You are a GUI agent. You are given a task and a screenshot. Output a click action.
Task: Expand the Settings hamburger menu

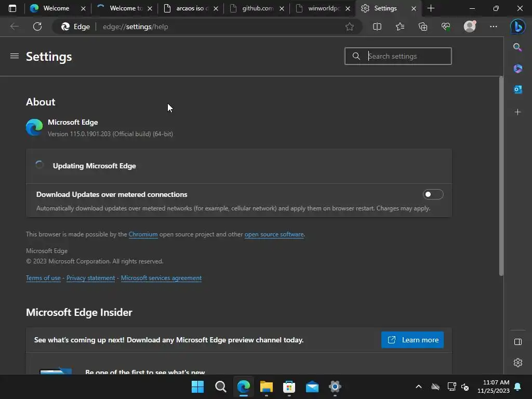click(x=14, y=56)
